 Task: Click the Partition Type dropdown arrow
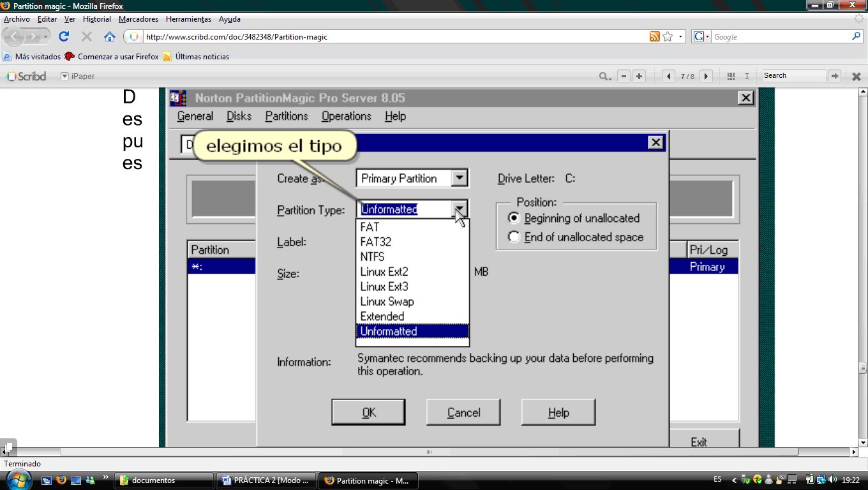(460, 209)
